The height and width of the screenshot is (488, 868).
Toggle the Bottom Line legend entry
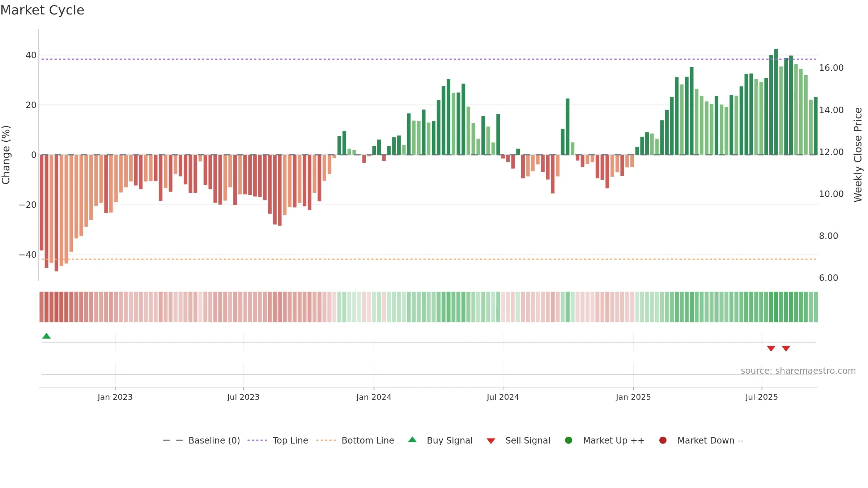[x=355, y=440]
